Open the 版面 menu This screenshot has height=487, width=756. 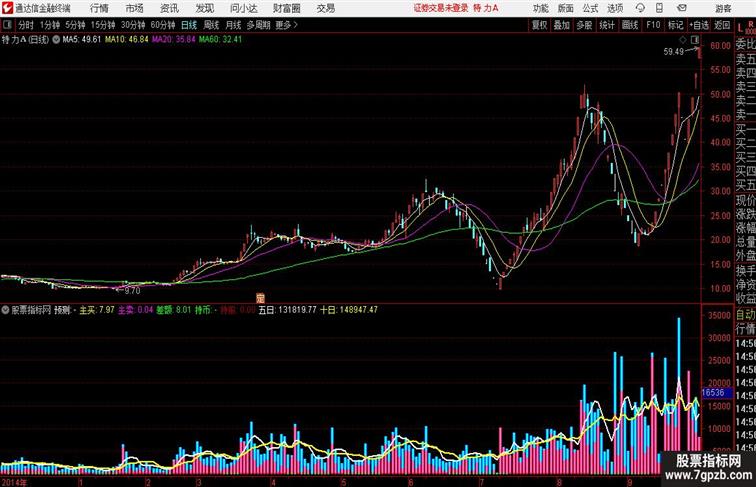565,8
